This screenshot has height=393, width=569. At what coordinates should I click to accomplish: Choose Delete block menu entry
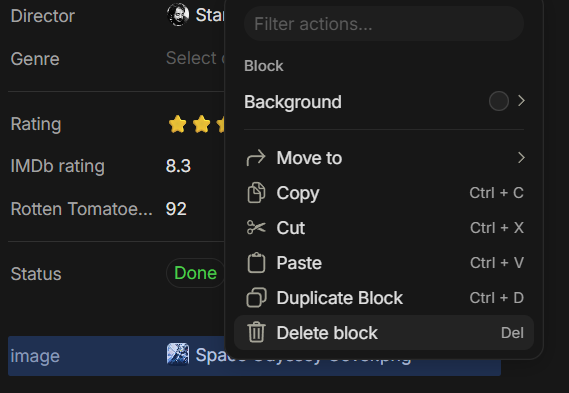coord(384,333)
